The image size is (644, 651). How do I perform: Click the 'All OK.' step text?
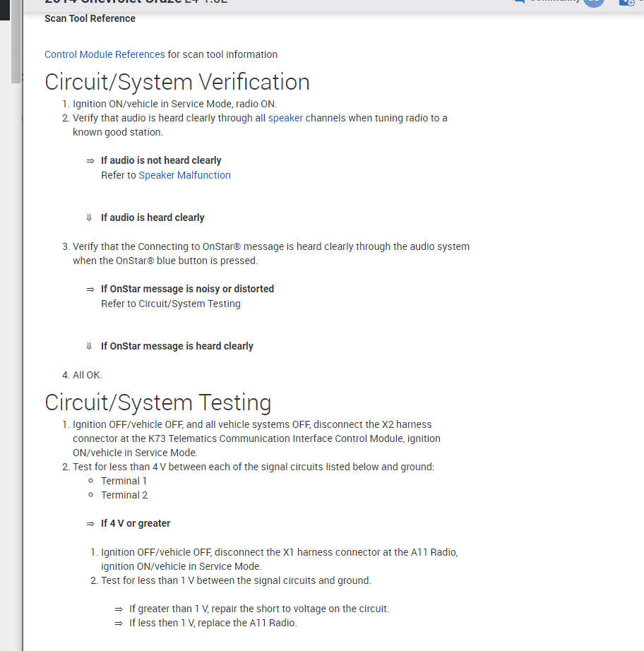click(87, 376)
